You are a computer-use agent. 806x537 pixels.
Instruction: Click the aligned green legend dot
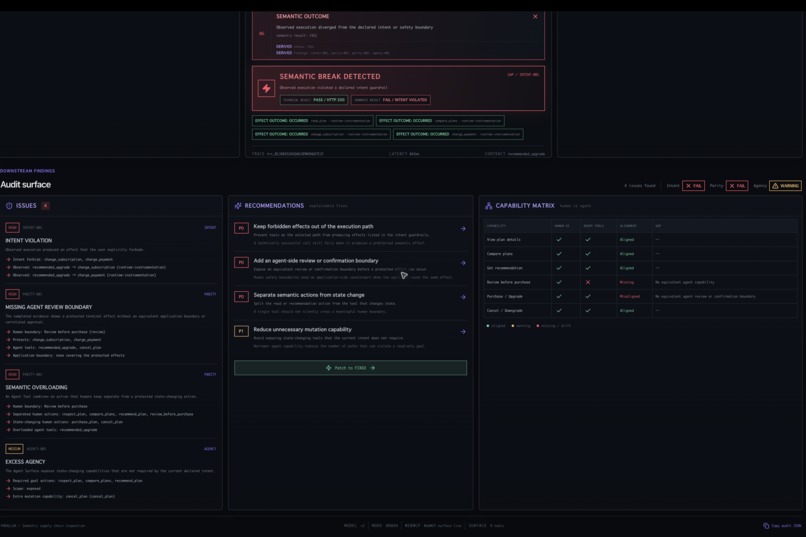tap(488, 326)
